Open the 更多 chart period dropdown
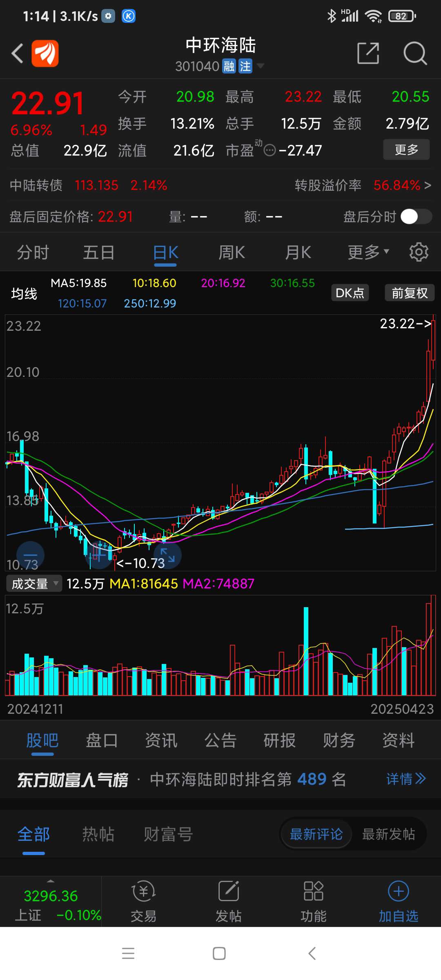The height and width of the screenshot is (980, 441). [x=368, y=252]
